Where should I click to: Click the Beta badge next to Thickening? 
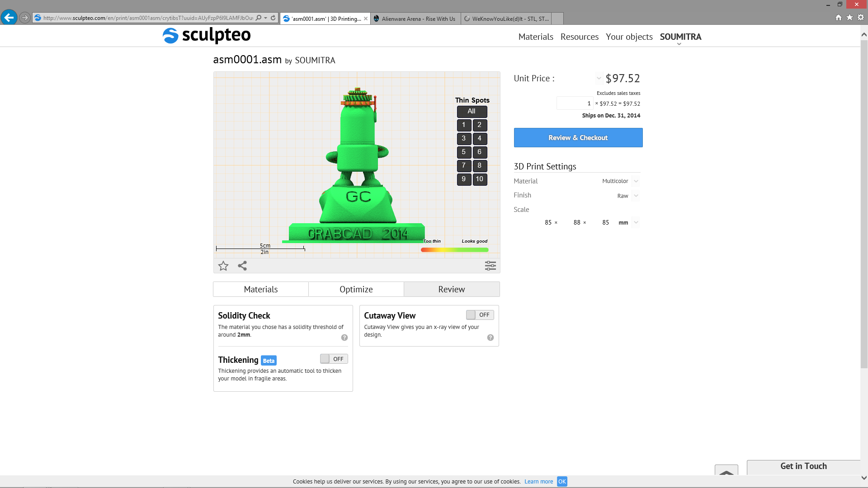[269, 361]
